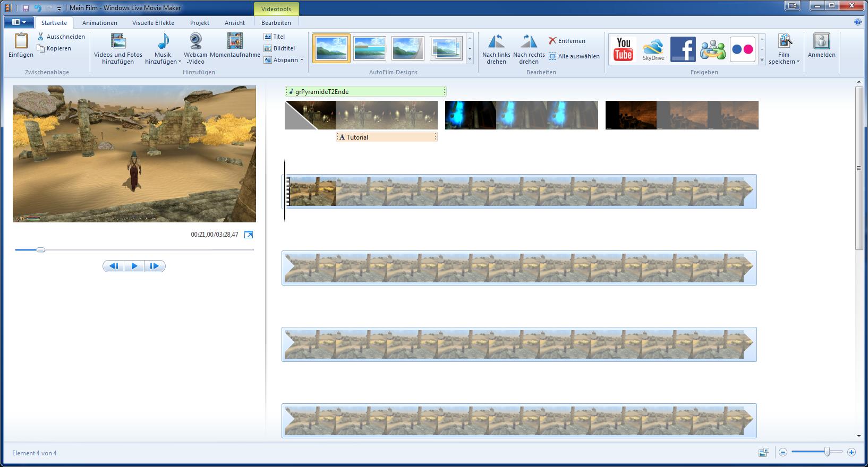Viewport: 868px width, 467px height.
Task: Share to Windows Live Groups
Action: click(712, 49)
